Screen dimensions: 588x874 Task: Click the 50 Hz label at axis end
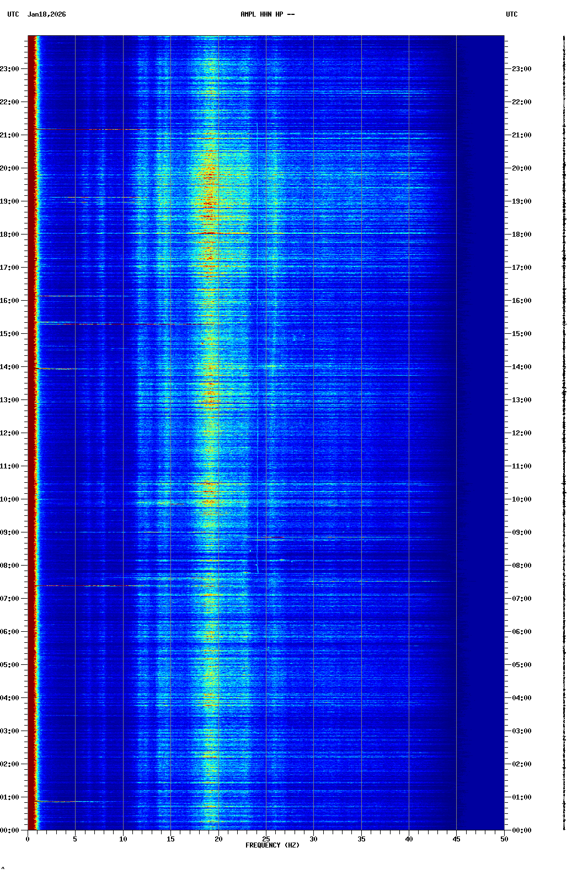point(504,839)
